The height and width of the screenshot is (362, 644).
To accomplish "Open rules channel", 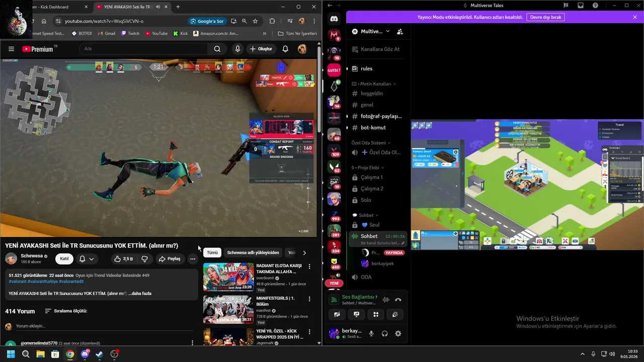I will point(377,68).
